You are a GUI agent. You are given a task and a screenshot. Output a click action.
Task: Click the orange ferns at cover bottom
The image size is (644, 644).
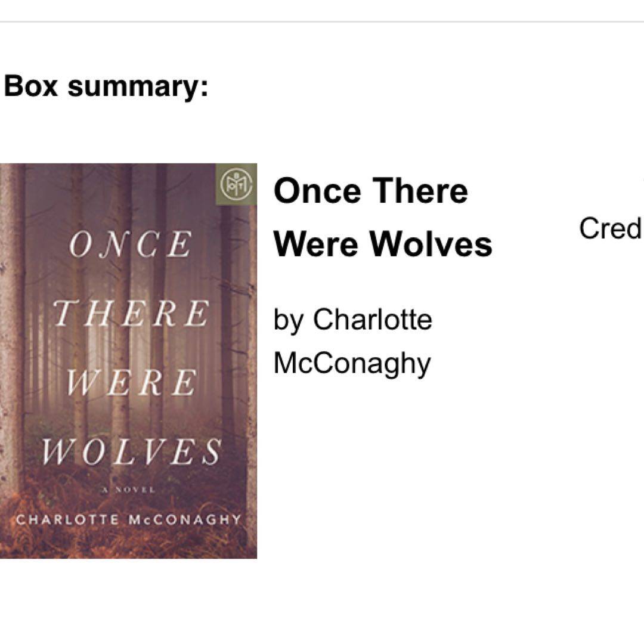point(128,541)
